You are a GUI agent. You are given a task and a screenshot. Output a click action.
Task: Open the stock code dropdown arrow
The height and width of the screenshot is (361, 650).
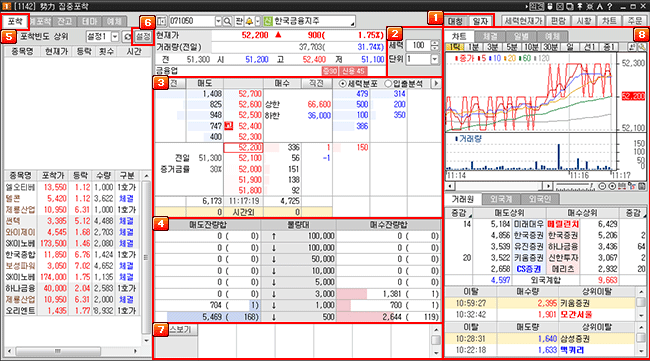[x=218, y=21]
